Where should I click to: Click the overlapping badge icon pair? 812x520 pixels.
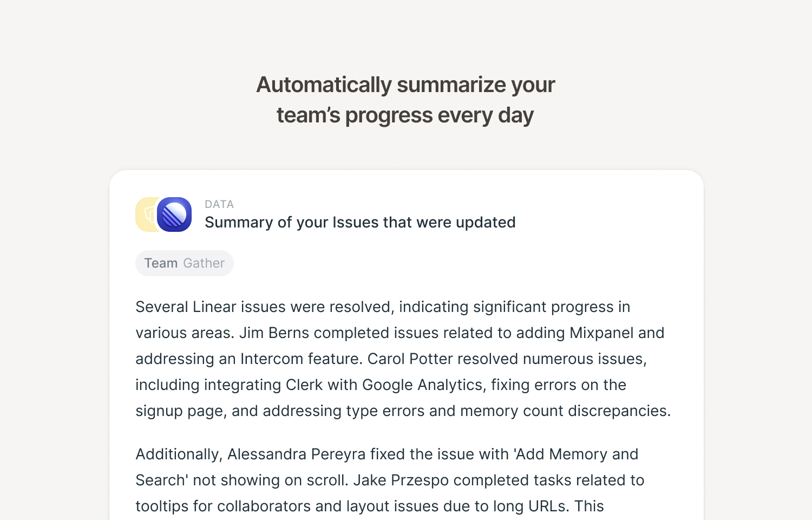point(162,214)
